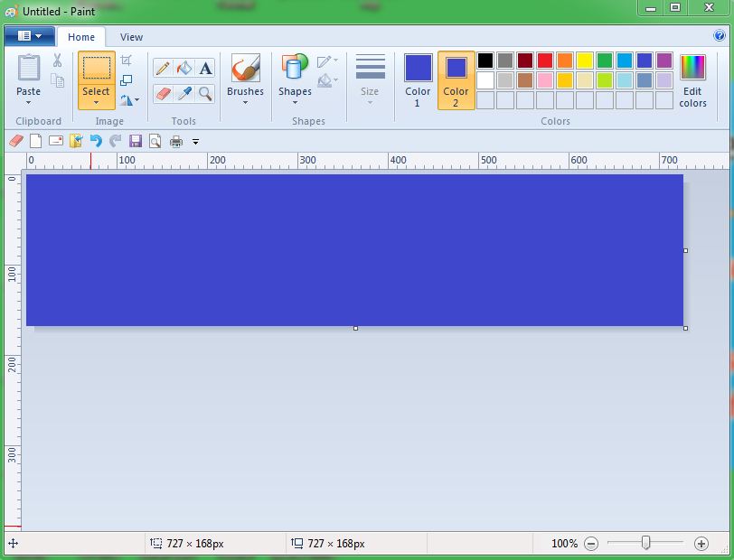Toggle the rectangular Select tool
Screen dimensions: 734x560
pyautogui.click(x=97, y=69)
